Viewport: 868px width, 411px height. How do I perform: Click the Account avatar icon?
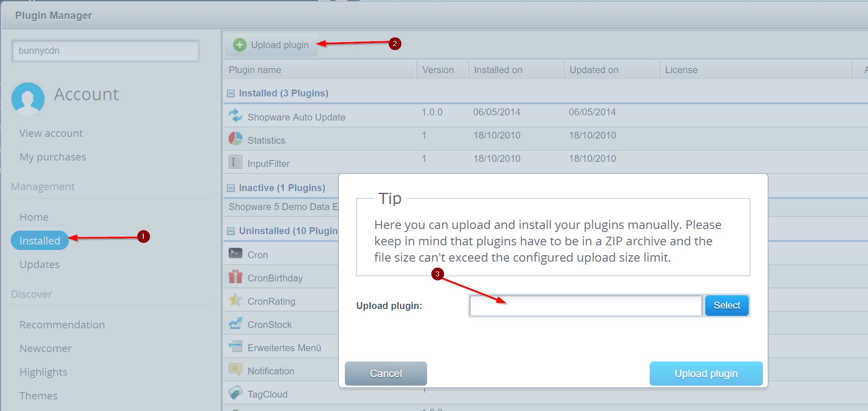[28, 99]
